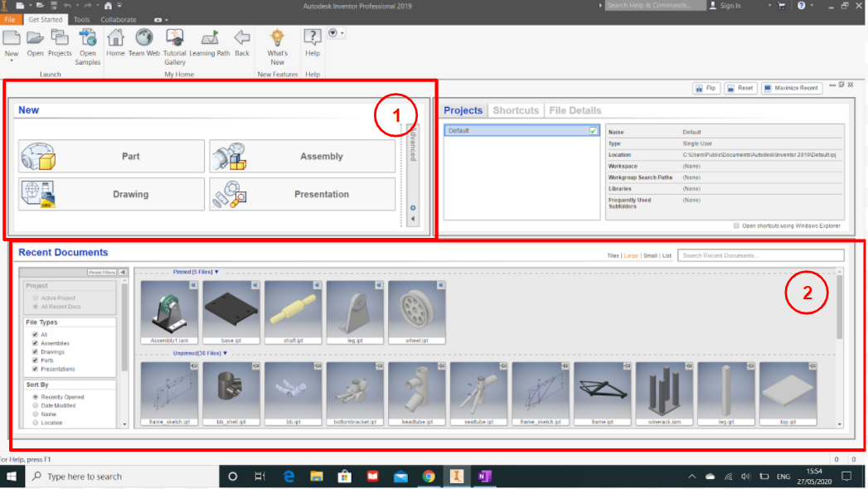Collapse the filter pane arrow button

click(123, 272)
